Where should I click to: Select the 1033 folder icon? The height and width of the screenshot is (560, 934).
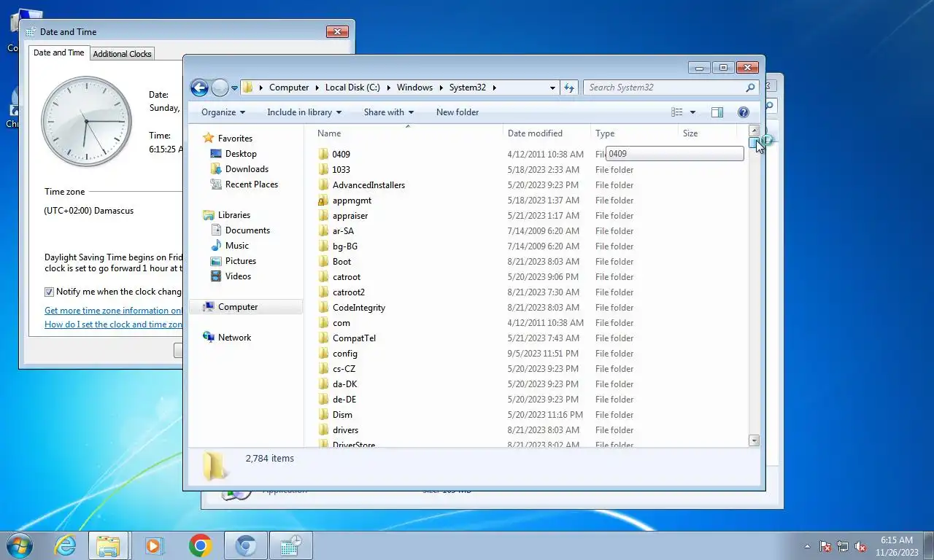pos(324,170)
